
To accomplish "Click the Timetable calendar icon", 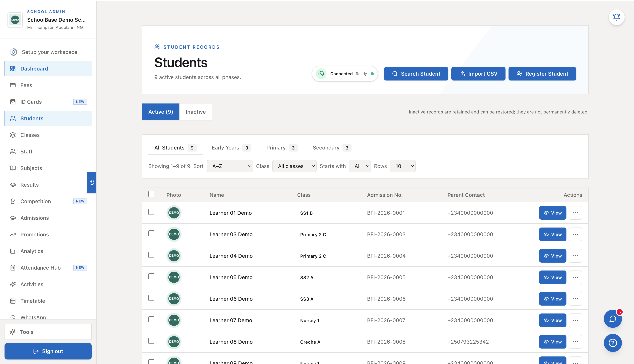I will (13, 301).
